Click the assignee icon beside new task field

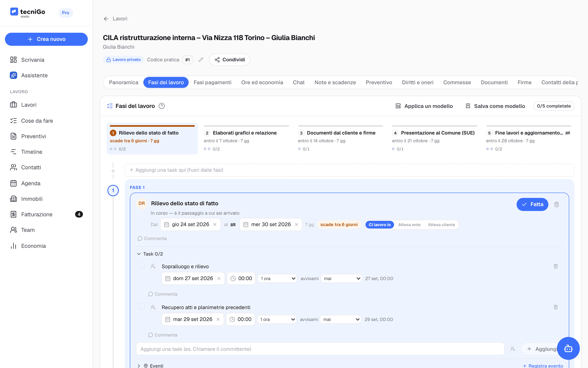coord(513,349)
